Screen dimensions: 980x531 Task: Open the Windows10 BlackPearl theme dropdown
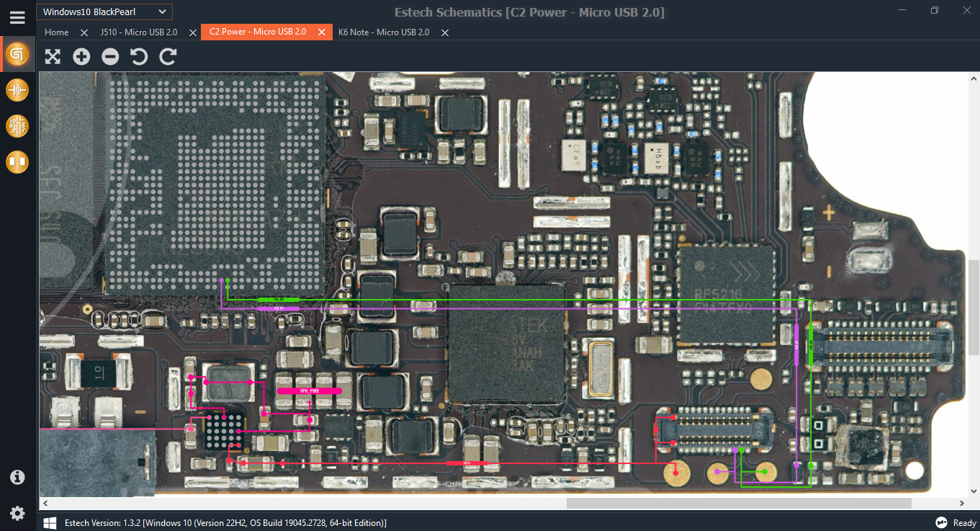coord(104,12)
